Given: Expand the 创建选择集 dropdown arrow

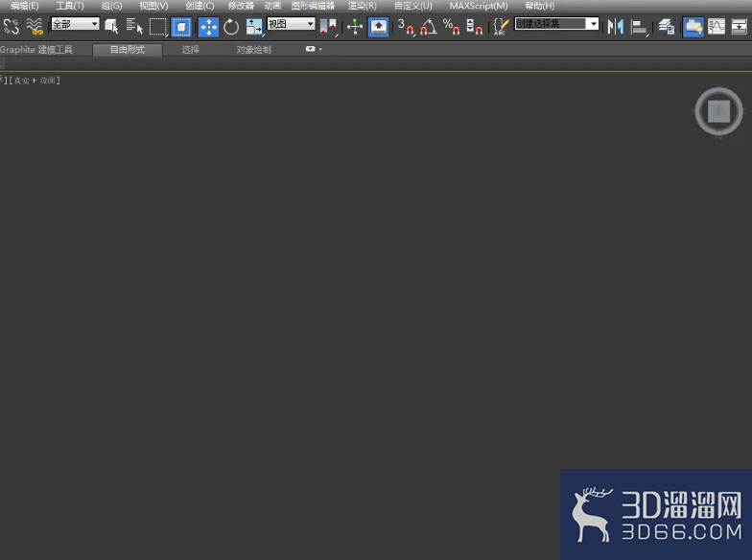Looking at the screenshot, I should tap(594, 23).
